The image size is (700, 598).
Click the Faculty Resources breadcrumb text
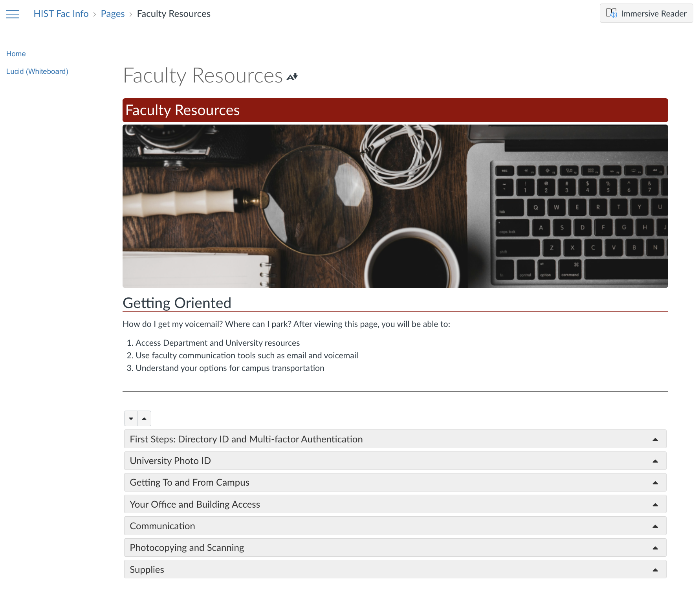tap(174, 14)
